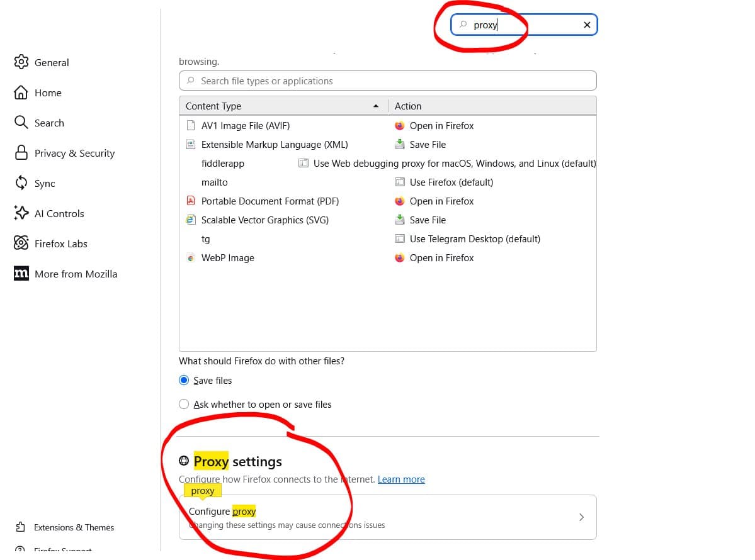
Task: Click Save File icon for XML row
Action: pyautogui.click(x=400, y=144)
